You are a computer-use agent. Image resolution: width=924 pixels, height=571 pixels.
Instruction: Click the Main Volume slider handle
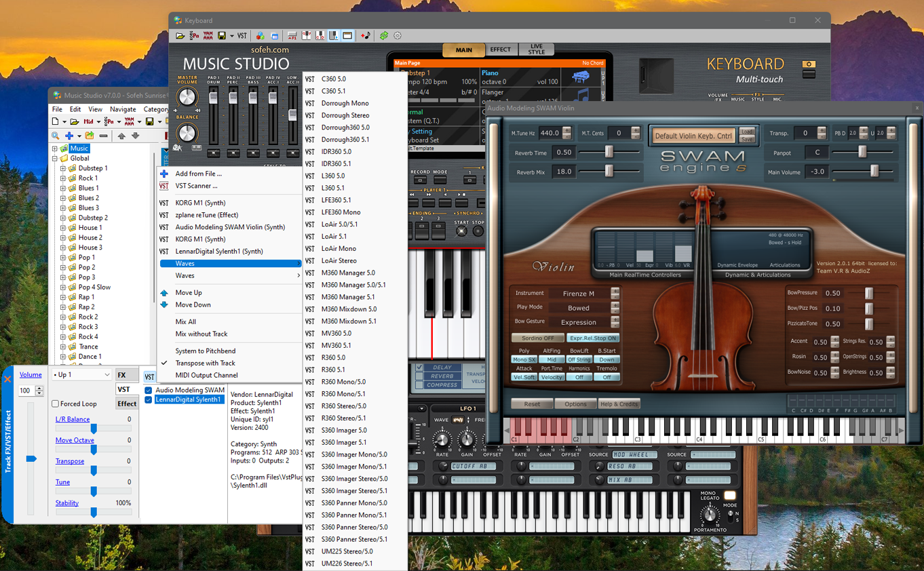click(874, 172)
